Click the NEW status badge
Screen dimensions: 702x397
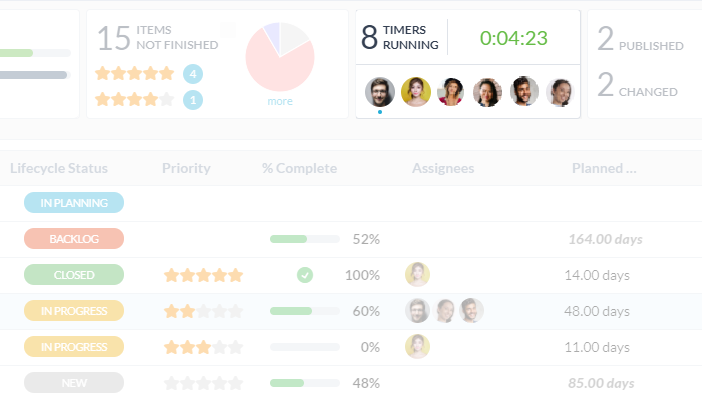coord(74,383)
